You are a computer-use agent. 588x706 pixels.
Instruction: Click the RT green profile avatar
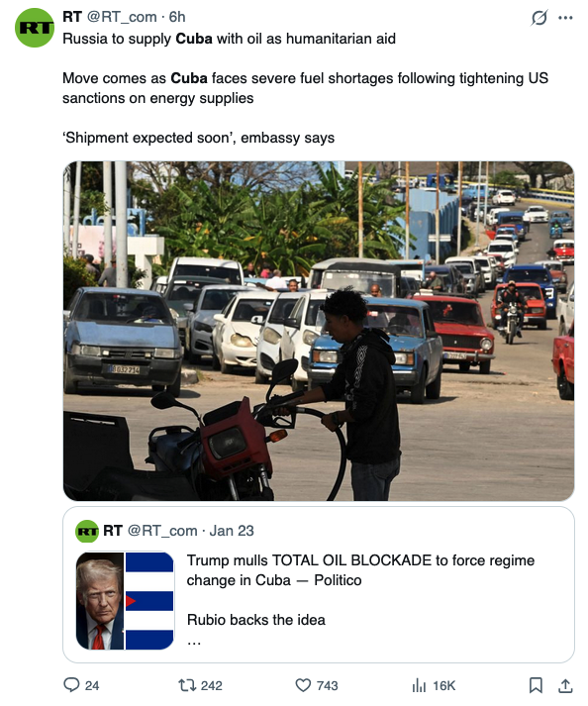pyautogui.click(x=35, y=28)
